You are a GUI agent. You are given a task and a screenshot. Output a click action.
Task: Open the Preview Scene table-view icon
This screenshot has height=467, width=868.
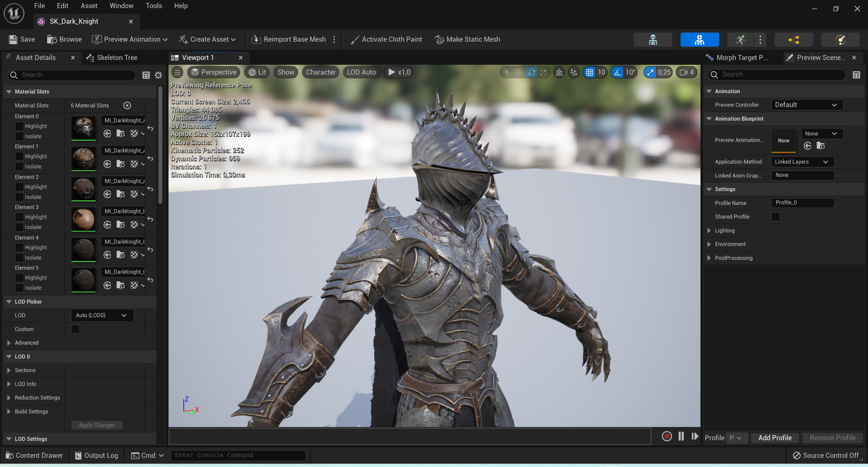856,75
